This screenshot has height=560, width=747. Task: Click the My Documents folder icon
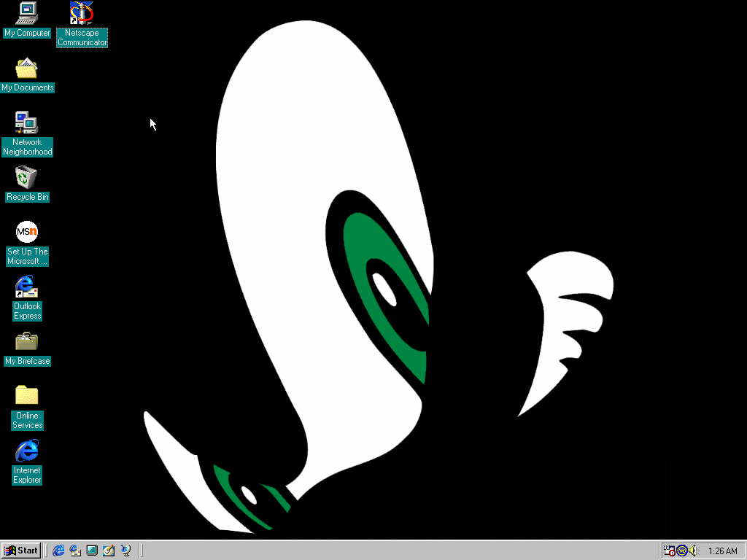click(27, 69)
